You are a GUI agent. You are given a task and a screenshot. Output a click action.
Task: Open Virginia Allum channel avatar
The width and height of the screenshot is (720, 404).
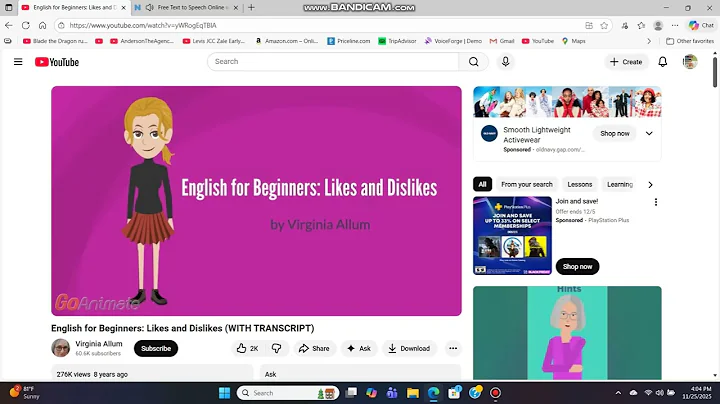pos(61,348)
